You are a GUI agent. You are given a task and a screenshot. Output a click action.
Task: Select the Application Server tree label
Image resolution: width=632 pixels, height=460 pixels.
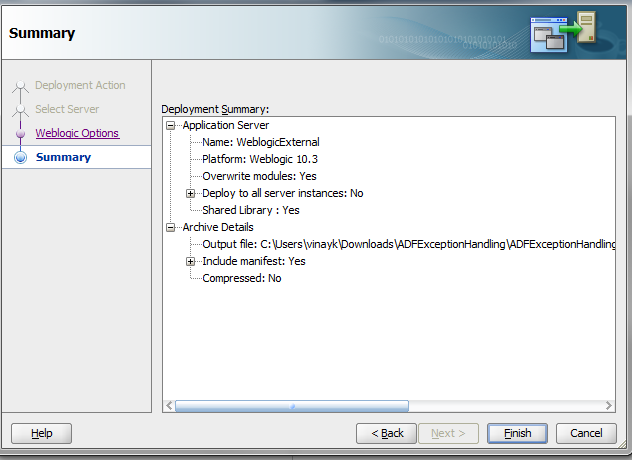226,125
